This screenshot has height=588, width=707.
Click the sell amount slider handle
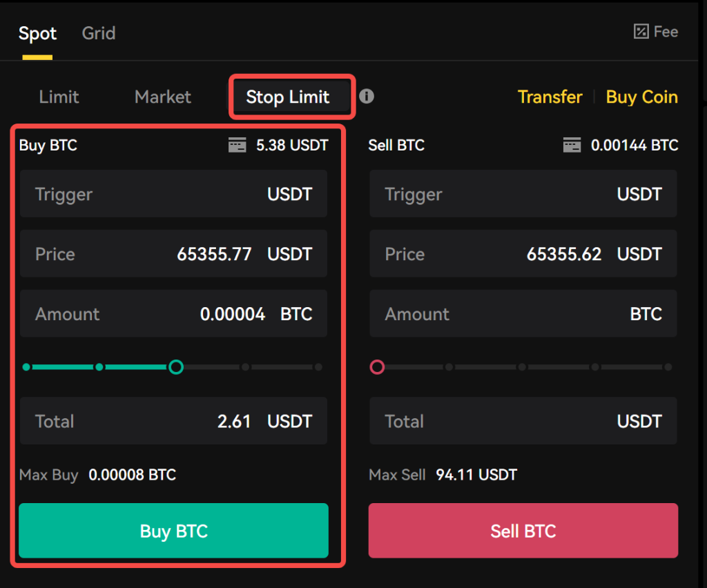point(377,366)
